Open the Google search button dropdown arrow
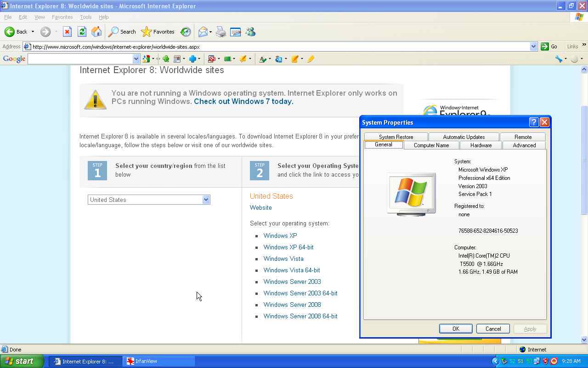Viewport: 588px width, 368px height. tap(153, 59)
